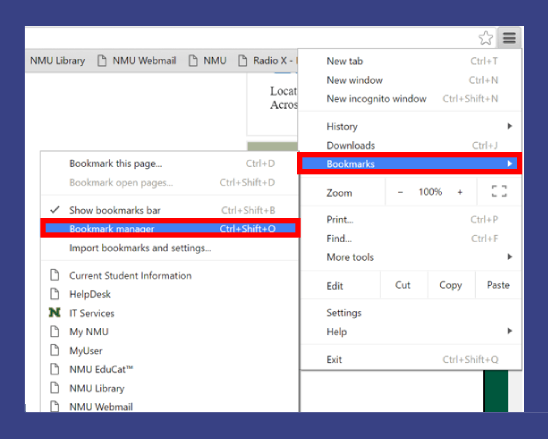Click the zoom in plus icon
The height and width of the screenshot is (439, 548).
(x=460, y=192)
